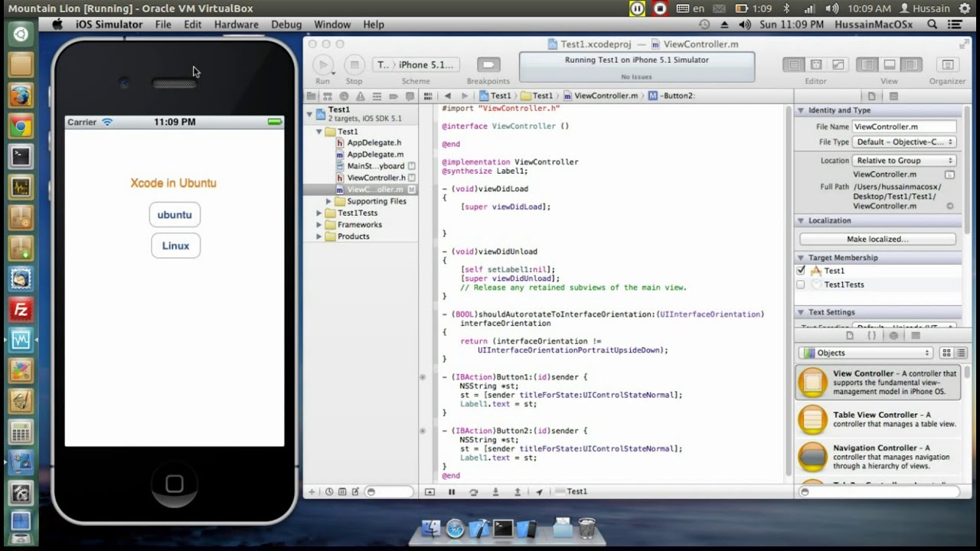The image size is (980, 551).
Task: Collapse the Test1 project root
Action: click(x=310, y=114)
